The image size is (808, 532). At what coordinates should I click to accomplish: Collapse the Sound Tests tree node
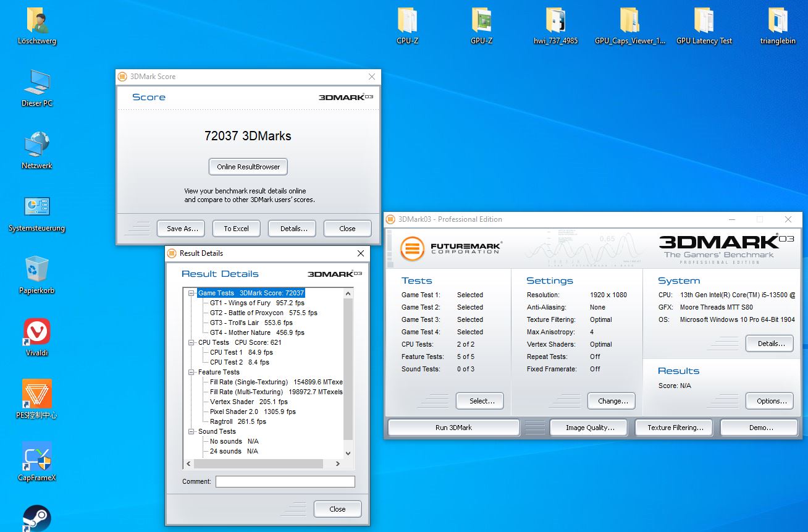[x=191, y=431]
